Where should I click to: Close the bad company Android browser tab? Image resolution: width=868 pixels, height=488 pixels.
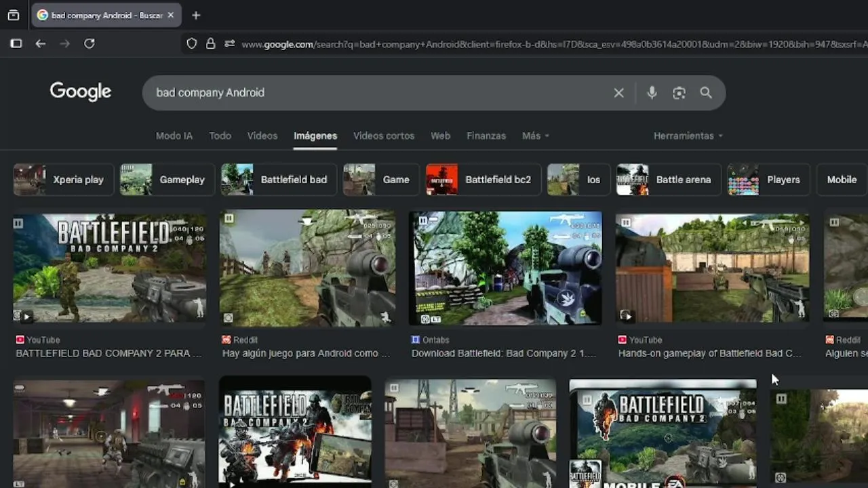170,15
